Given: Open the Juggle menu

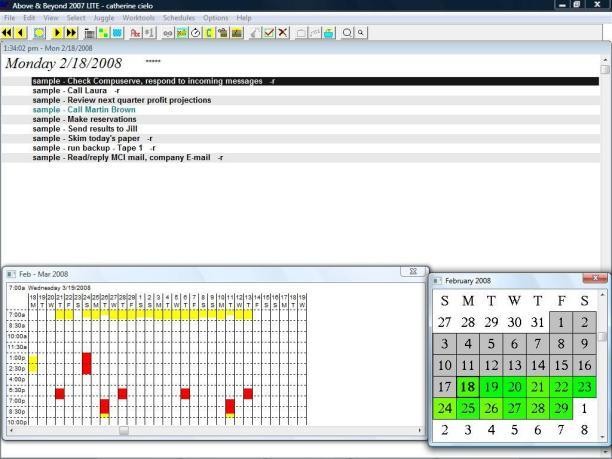Looking at the screenshot, I should 104,18.
